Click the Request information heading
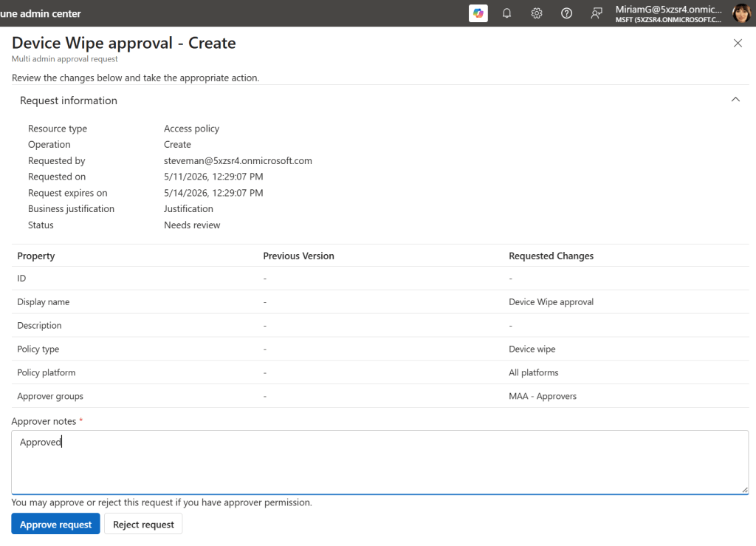The width and height of the screenshot is (756, 546). [69, 100]
